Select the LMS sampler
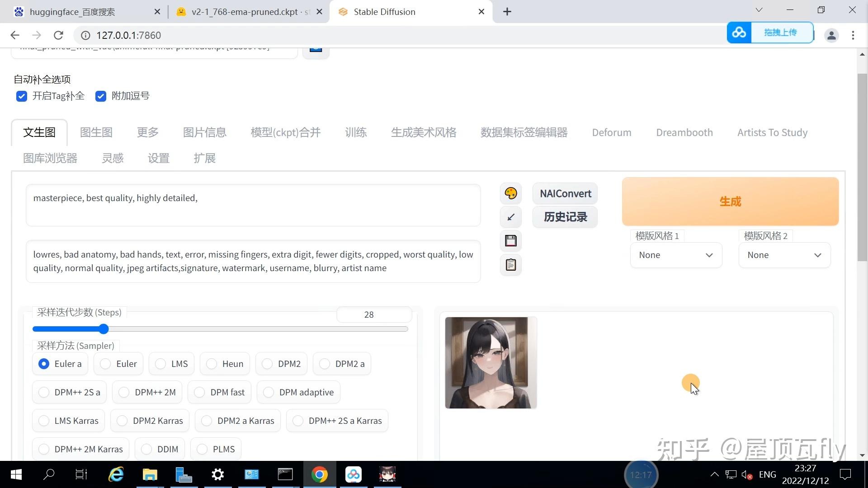The image size is (868, 488). coord(171,364)
